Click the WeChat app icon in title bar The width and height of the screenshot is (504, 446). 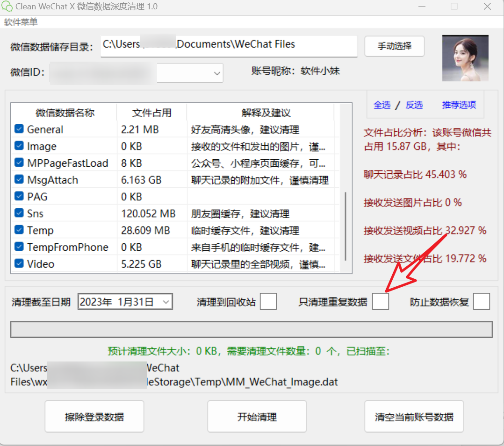coord(7,7)
